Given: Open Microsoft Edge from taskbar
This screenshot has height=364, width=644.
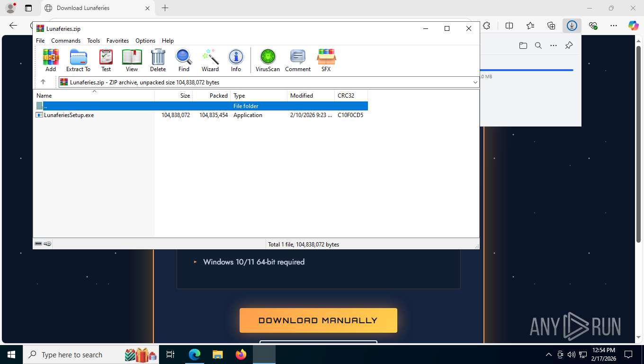Looking at the screenshot, I should coord(195,355).
